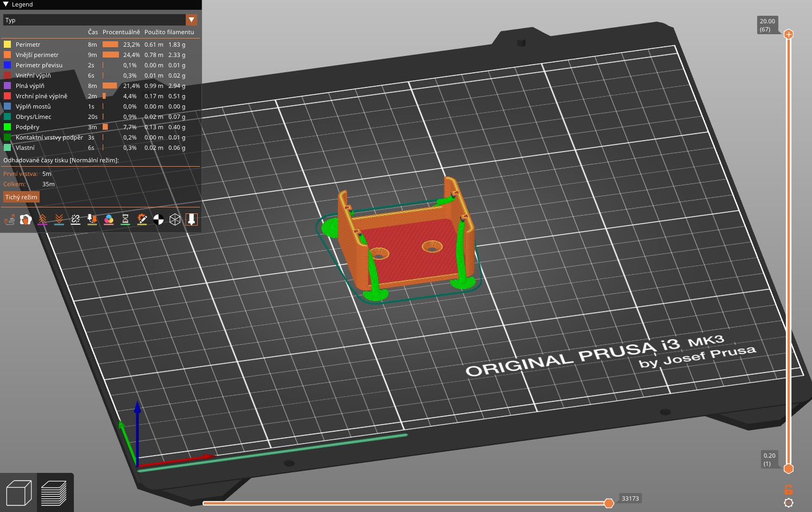The image size is (812, 512).
Task: Toggle custom G-code gear-pencil icon
Action: (142, 219)
